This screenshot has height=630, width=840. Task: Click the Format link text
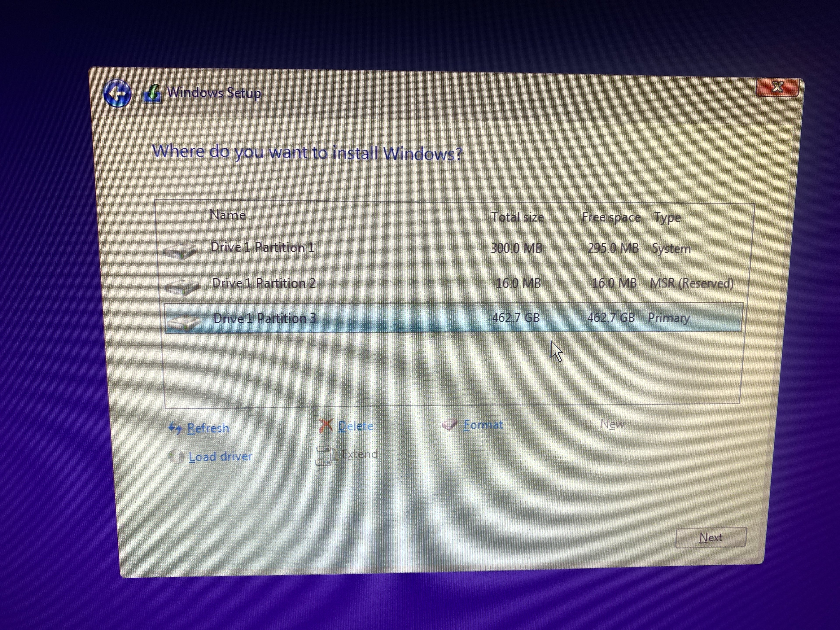pos(483,425)
